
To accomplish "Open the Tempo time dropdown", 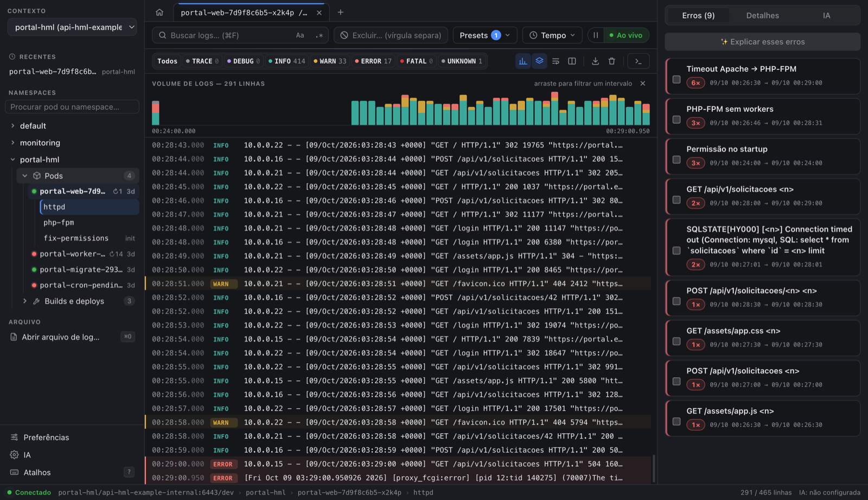I will click(x=552, y=35).
